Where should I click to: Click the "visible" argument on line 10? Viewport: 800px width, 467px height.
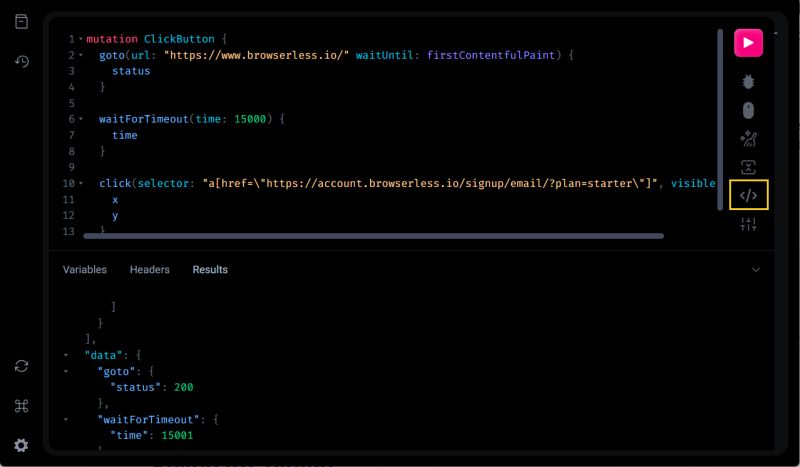693,183
